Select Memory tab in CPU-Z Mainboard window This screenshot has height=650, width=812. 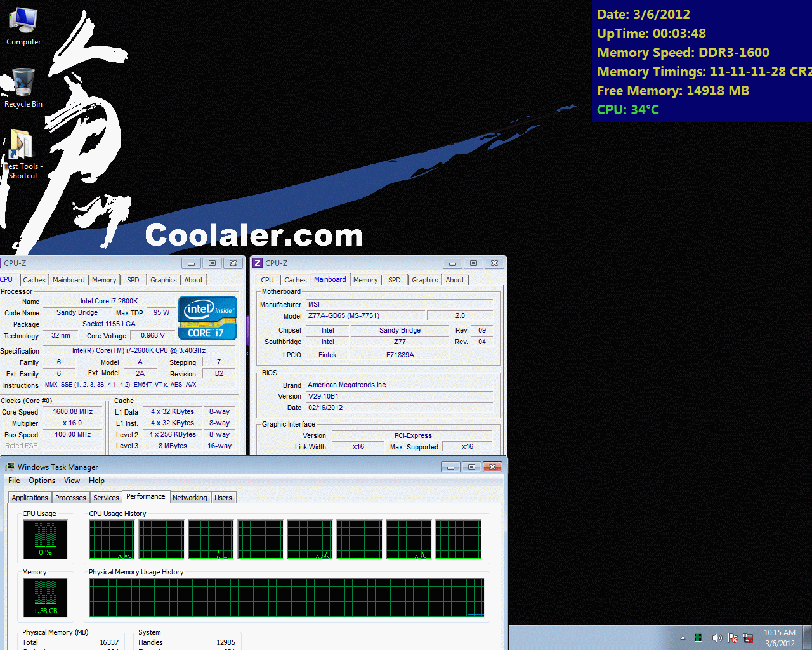tap(365, 280)
